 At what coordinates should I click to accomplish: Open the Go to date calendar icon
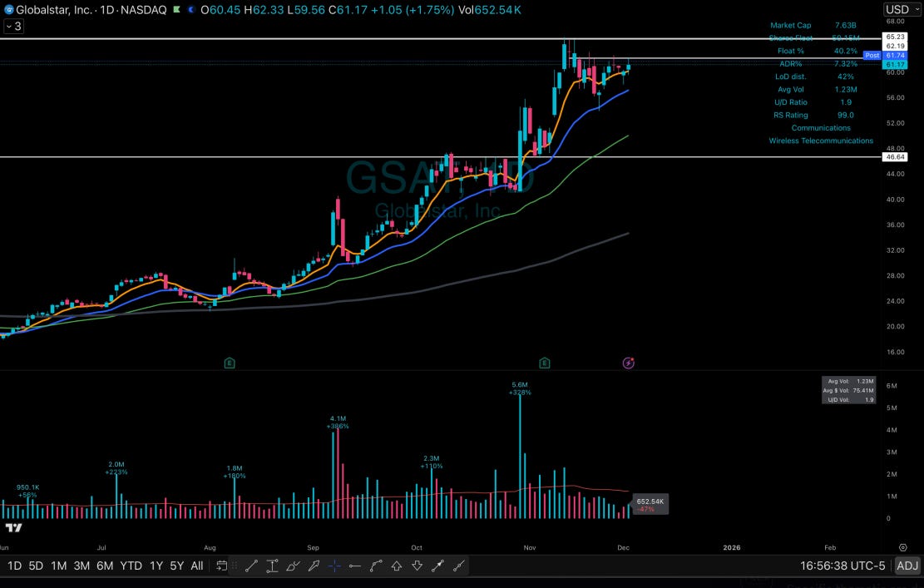tap(221, 566)
